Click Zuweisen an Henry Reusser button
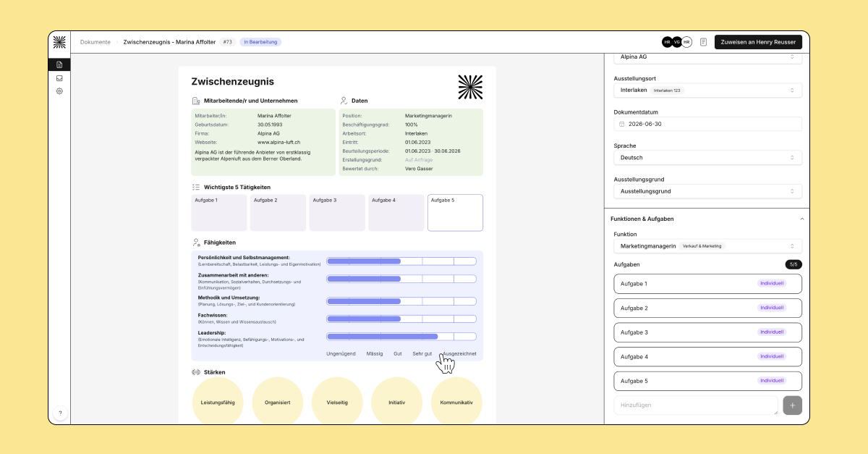 click(758, 42)
